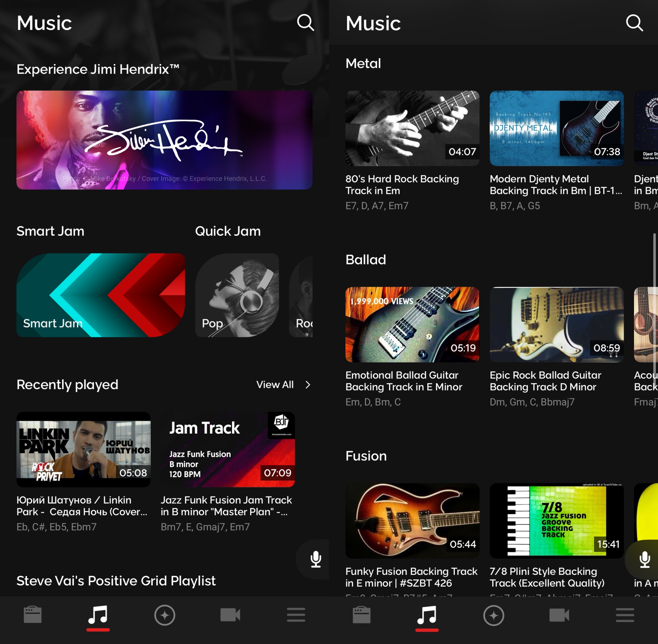Image resolution: width=658 pixels, height=644 pixels.
Task: Tap chords 'B, B7, A, G5'
Action: (x=515, y=206)
